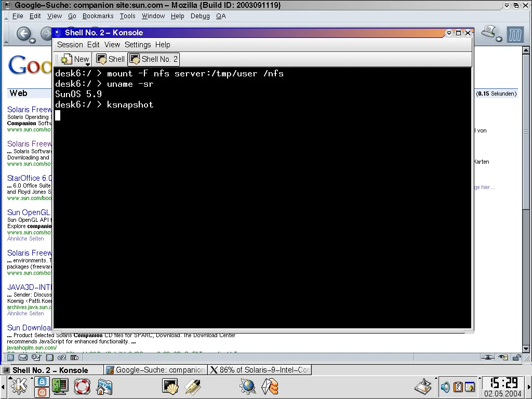Launch the Konqueror globe icon in the panel
This screenshot has height=399, width=532.
[248, 387]
